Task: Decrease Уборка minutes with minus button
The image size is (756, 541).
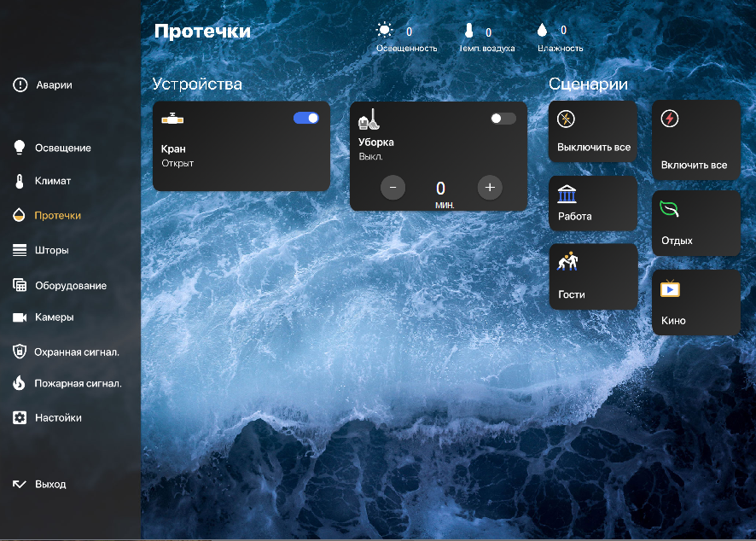Action: [393, 188]
